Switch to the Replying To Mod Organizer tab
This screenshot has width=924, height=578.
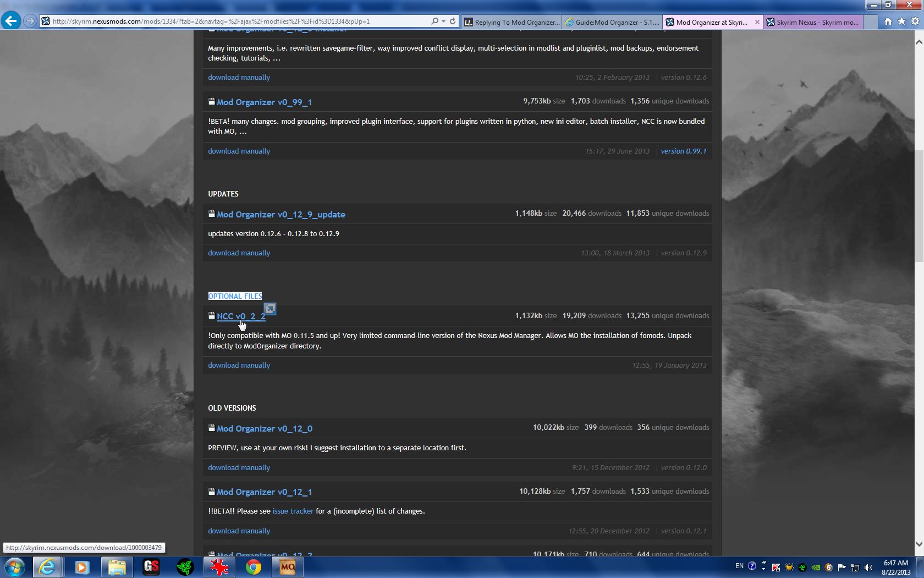click(x=512, y=22)
